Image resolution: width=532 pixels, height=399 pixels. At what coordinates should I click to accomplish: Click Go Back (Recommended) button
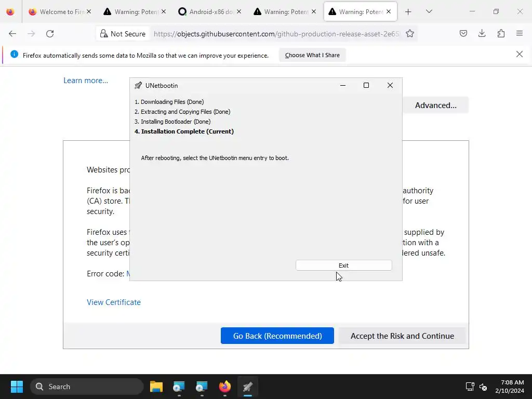pos(277,336)
